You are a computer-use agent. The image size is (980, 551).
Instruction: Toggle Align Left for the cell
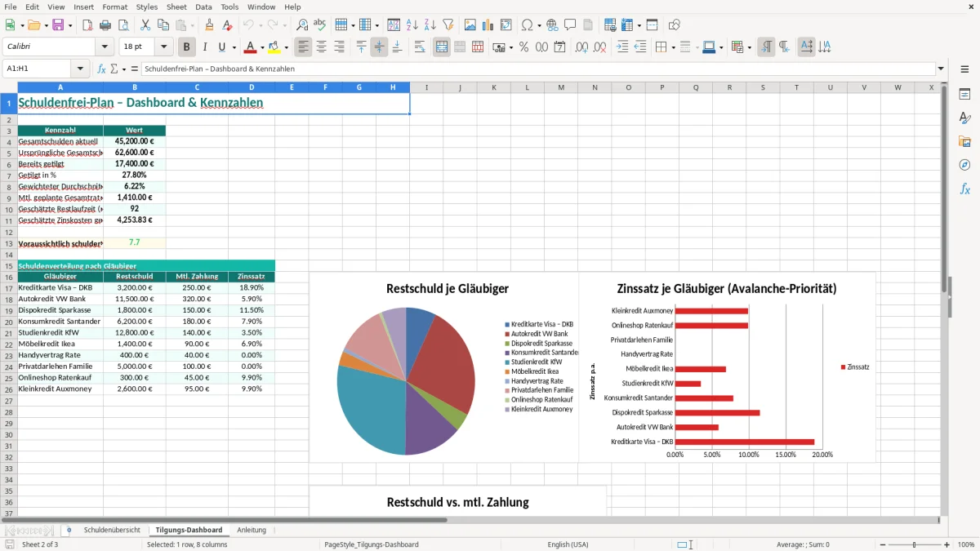(304, 47)
